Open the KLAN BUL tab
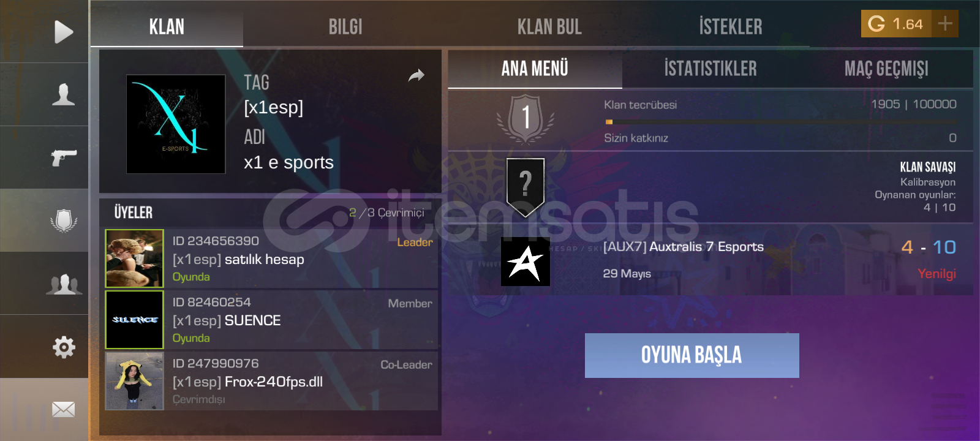The width and height of the screenshot is (980, 441). (549, 27)
